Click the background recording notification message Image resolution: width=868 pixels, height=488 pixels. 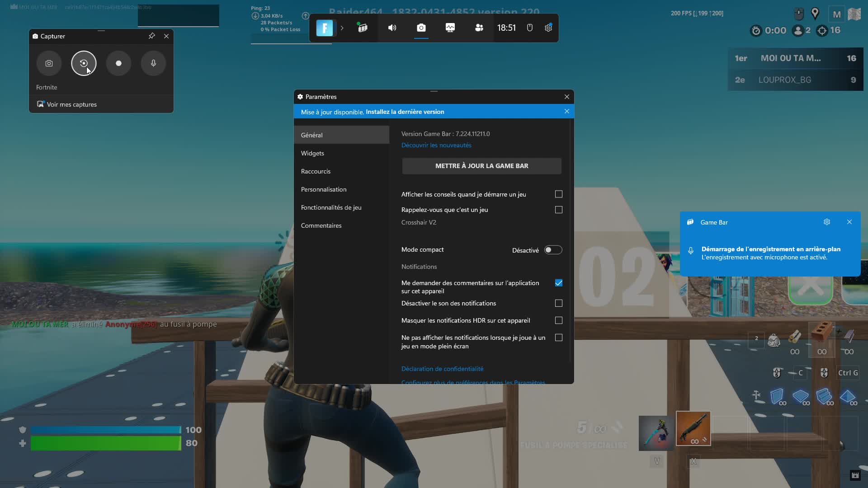coord(771,253)
